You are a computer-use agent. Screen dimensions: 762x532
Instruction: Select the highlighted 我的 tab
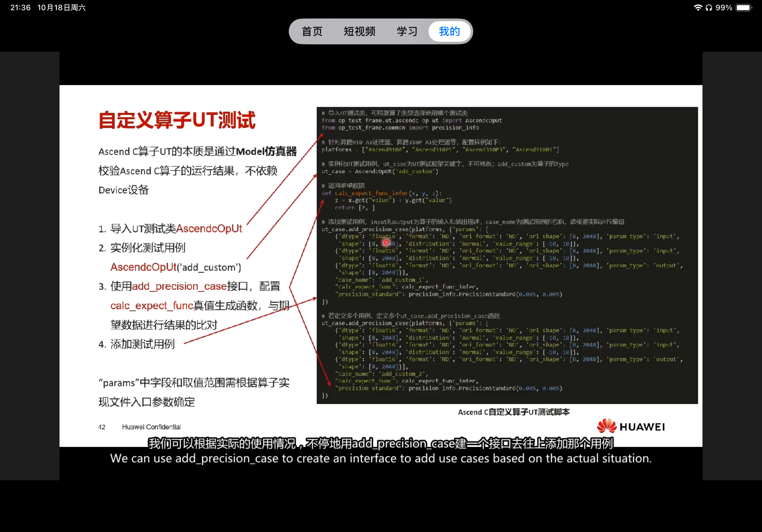point(449,32)
